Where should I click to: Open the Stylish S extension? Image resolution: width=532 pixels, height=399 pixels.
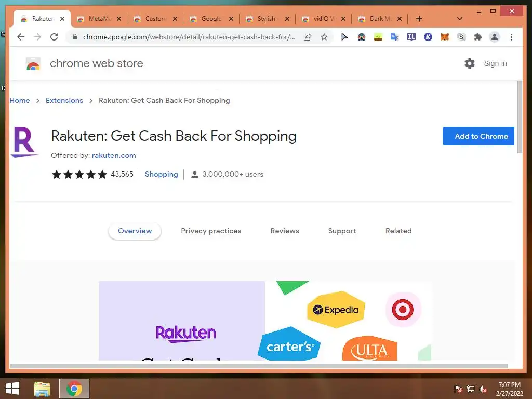coord(461,37)
